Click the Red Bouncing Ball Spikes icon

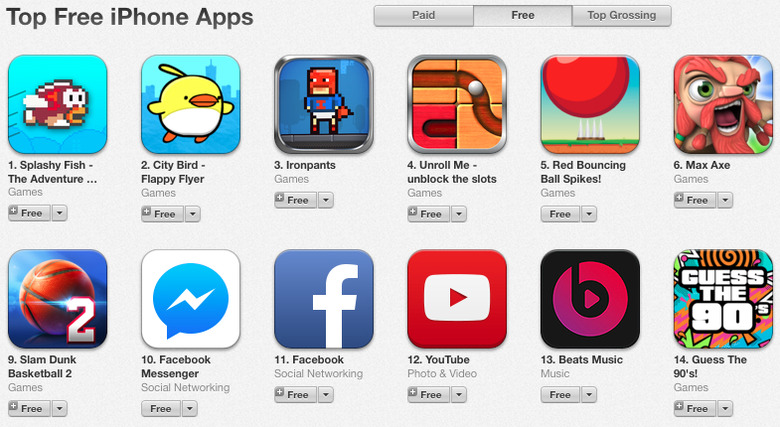tap(590, 104)
